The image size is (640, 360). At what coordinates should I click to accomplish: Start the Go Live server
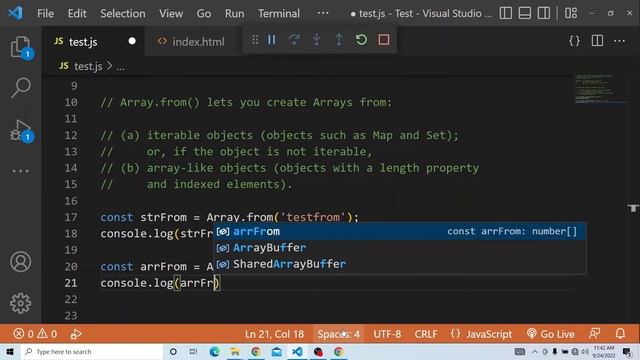551,334
